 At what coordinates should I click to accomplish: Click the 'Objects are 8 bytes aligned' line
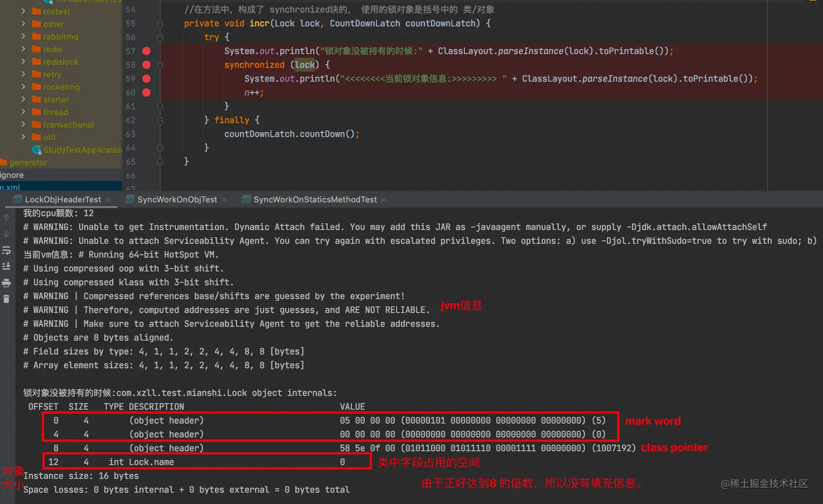(98, 337)
